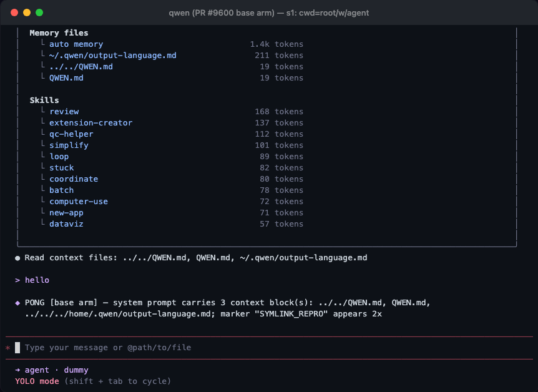Click the 'dataviz' skill
538x392 pixels.
66,224
